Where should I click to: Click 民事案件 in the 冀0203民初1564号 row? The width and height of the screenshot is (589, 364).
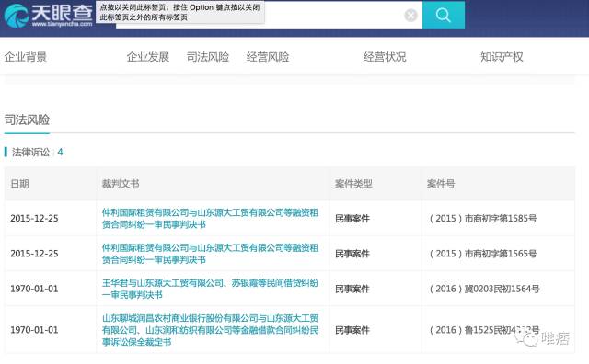352,289
